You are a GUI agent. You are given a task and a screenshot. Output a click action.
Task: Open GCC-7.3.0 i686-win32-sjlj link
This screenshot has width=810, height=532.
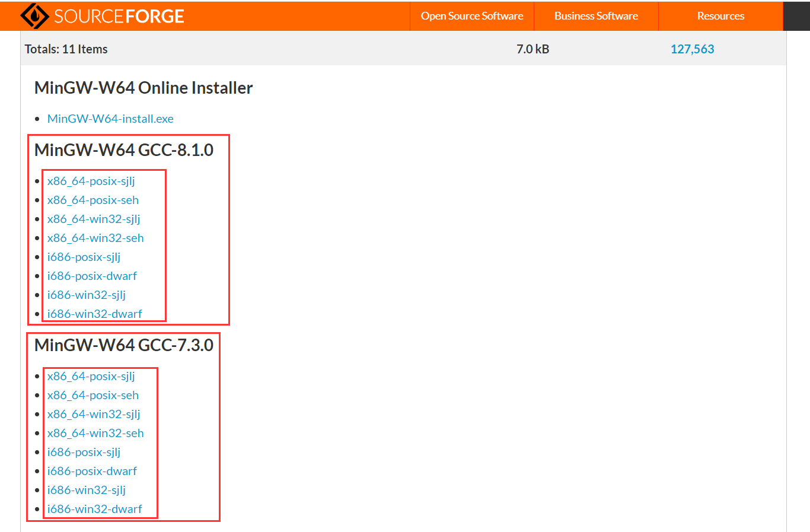click(x=87, y=490)
